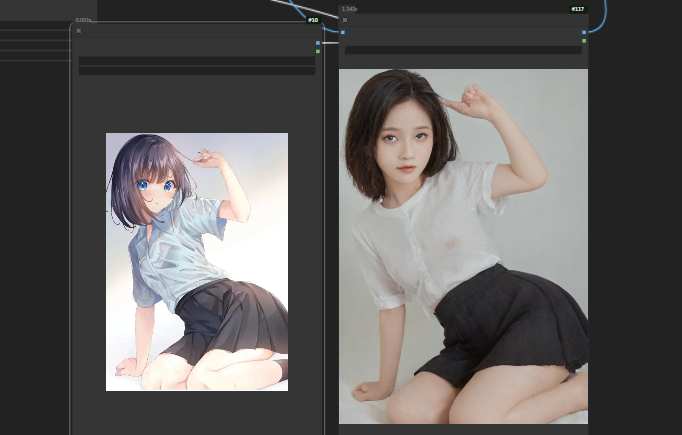Open the generated photo preview in node #117
Screen dimensions: 682x435
pyautogui.click(x=464, y=246)
